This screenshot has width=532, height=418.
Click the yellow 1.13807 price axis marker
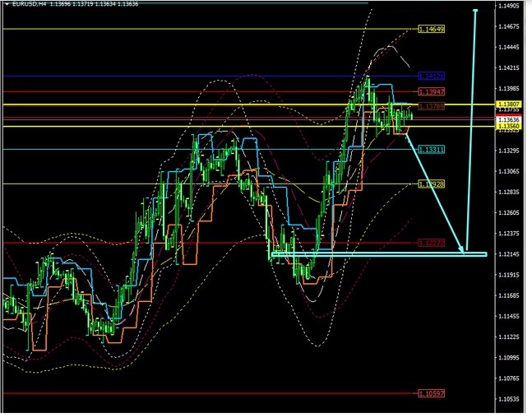[507, 104]
